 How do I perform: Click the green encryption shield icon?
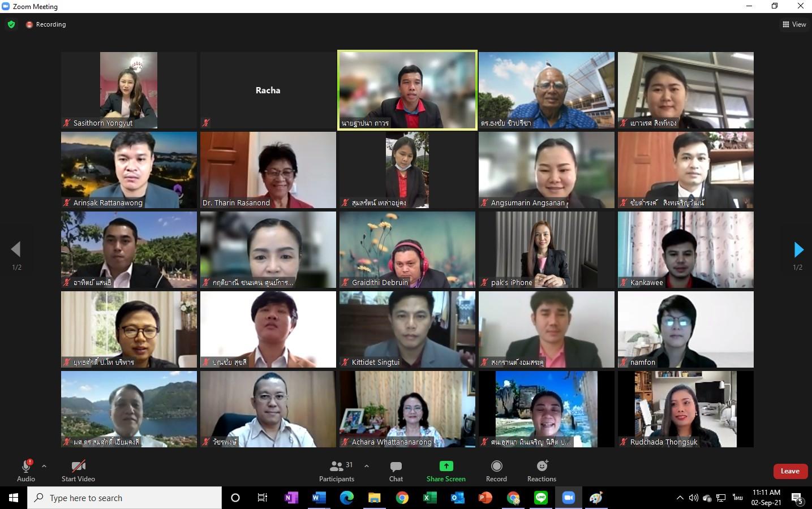(11, 24)
